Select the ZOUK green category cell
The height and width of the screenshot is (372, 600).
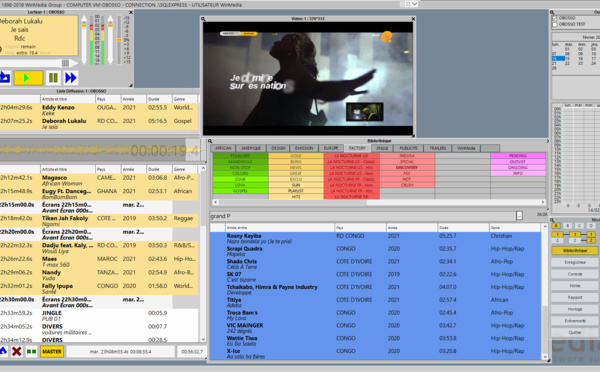(240, 179)
